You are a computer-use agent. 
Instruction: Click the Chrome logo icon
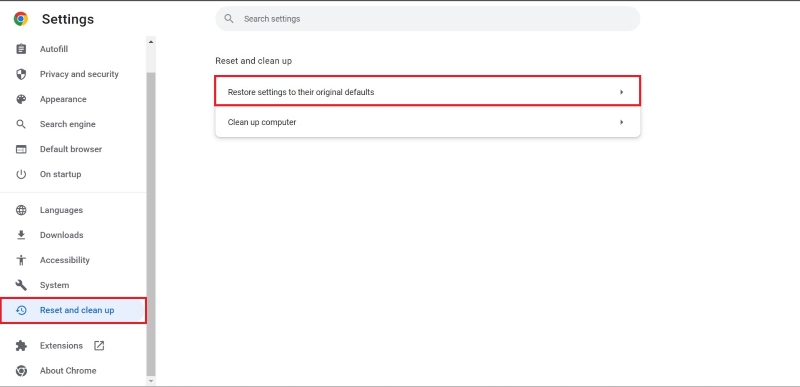click(x=21, y=19)
